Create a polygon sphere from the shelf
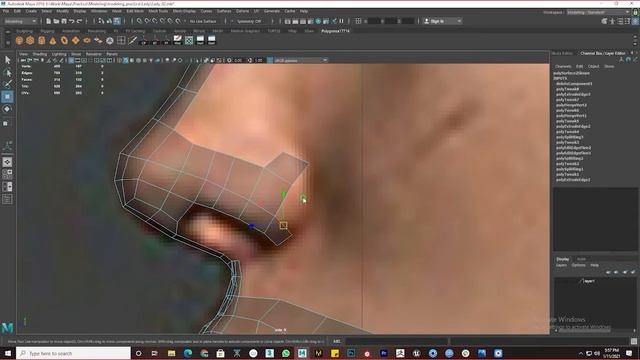640x360 pixels. click(19, 40)
